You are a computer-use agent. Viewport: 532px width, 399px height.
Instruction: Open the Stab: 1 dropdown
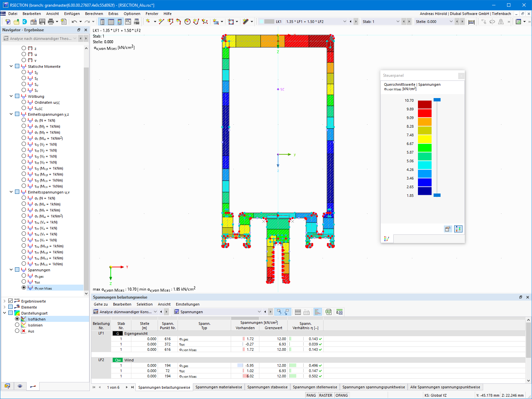(398, 22)
